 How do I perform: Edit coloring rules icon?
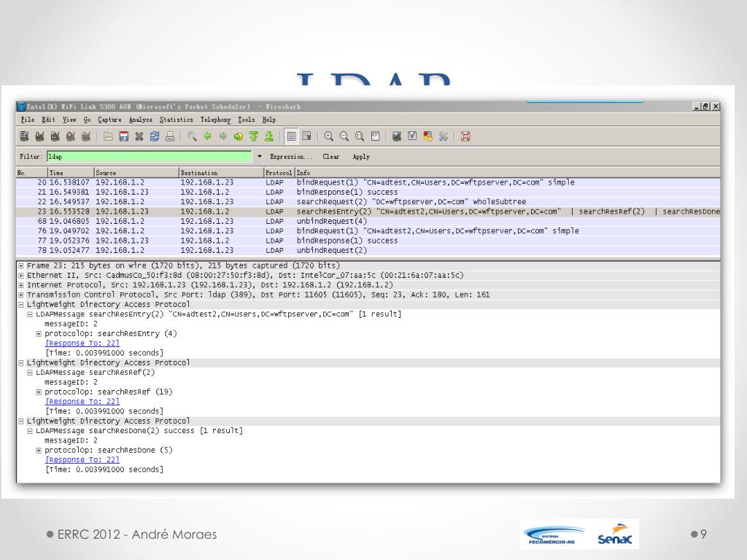427,136
